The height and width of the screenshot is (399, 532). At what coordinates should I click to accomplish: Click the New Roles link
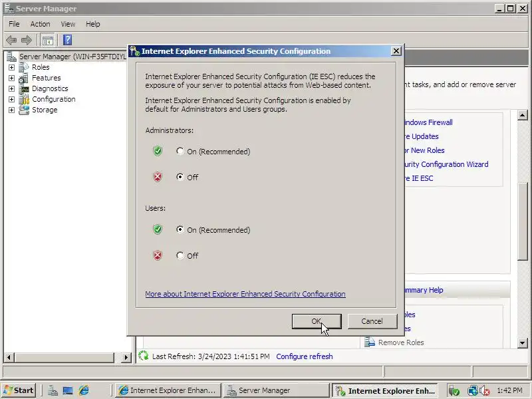[x=425, y=150]
